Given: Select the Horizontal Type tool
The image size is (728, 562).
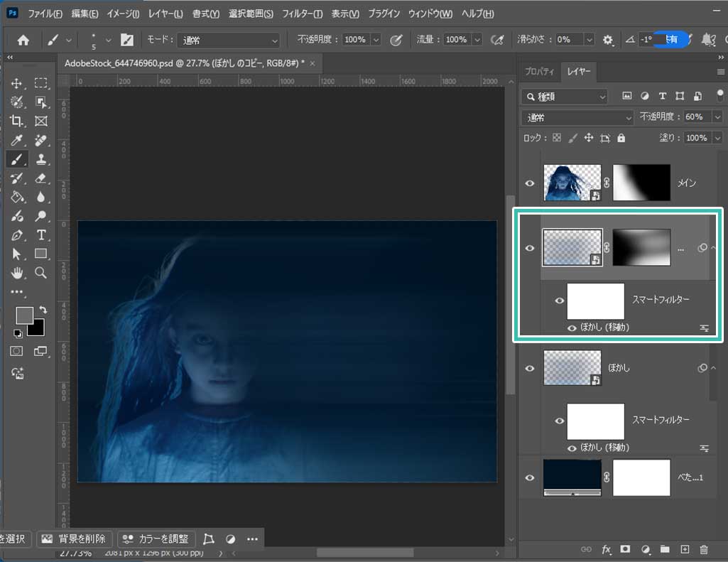Looking at the screenshot, I should [41, 235].
